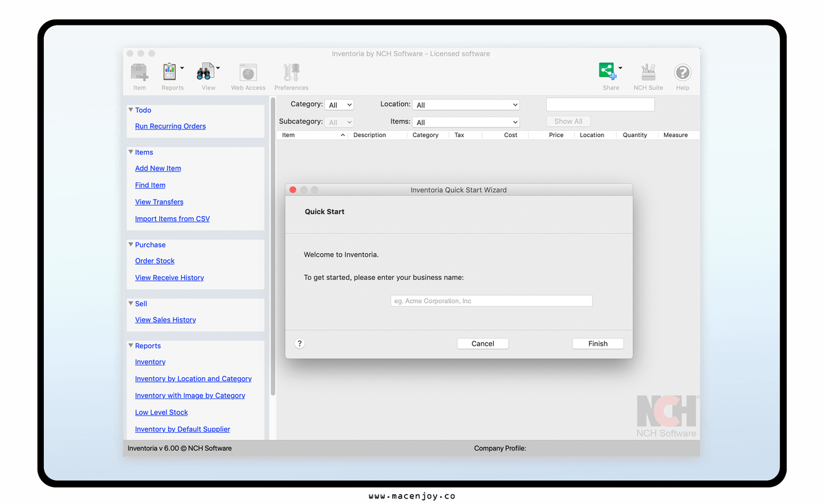Sort by the Item column header
The image size is (823, 504).
point(312,135)
